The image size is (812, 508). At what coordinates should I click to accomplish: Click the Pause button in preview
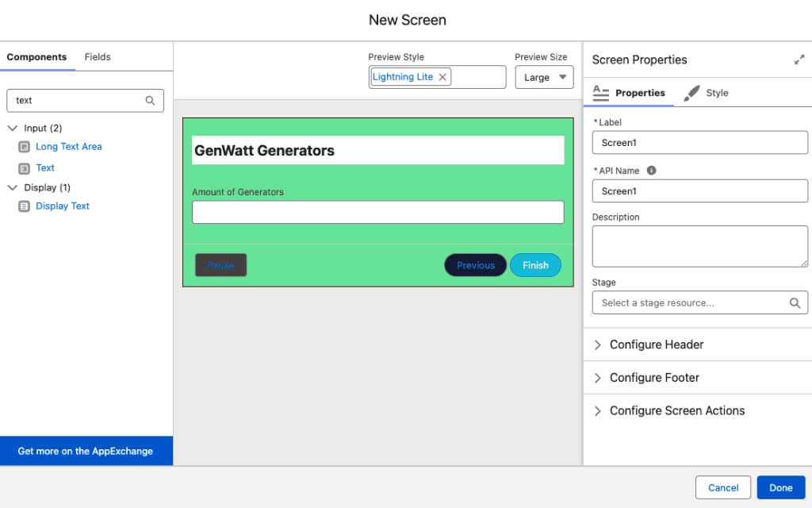[220, 265]
